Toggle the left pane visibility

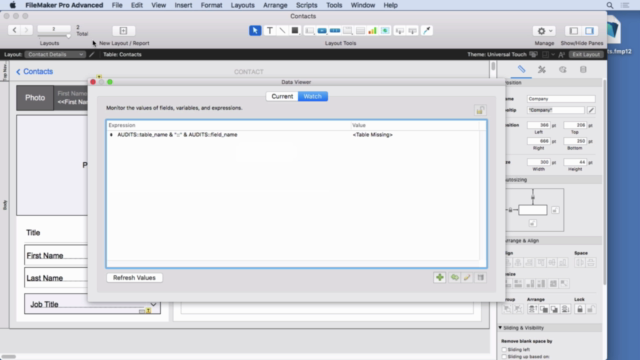[x=573, y=31]
